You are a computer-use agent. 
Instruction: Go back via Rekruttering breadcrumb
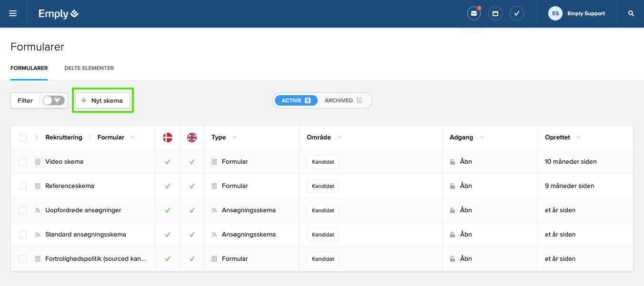point(63,138)
